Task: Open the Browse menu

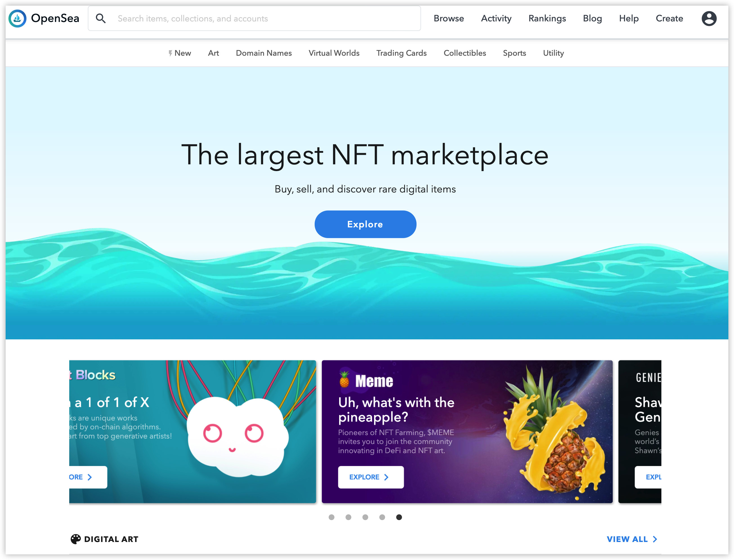Action: tap(448, 18)
